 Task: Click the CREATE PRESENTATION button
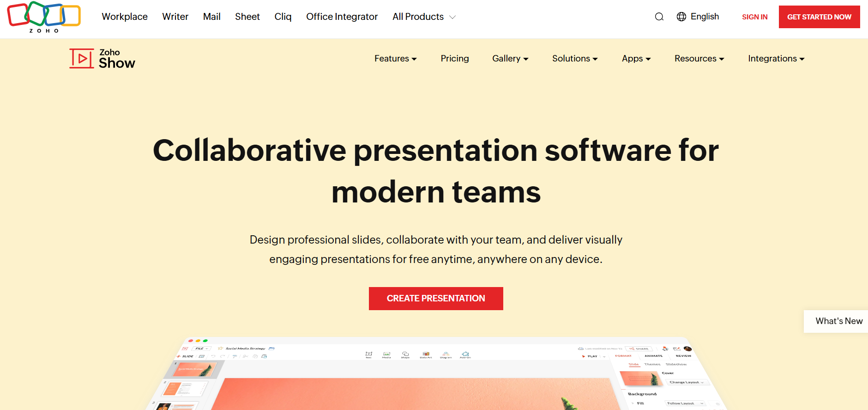pyautogui.click(x=436, y=299)
